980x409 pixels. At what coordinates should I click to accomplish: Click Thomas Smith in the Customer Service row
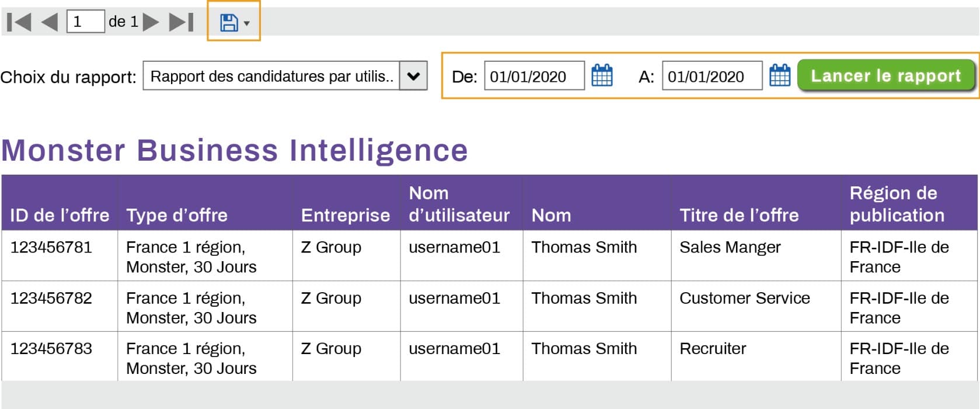pyautogui.click(x=584, y=298)
